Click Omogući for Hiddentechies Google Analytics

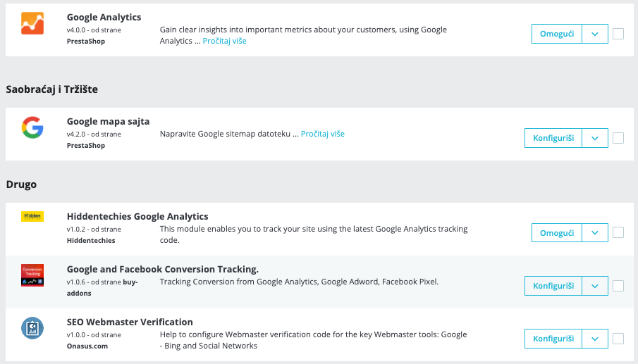[x=557, y=232]
